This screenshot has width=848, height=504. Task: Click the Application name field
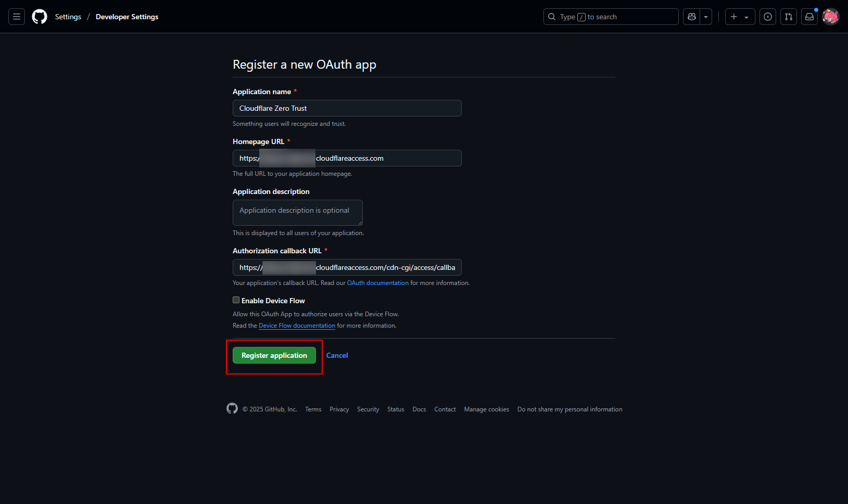pyautogui.click(x=347, y=108)
